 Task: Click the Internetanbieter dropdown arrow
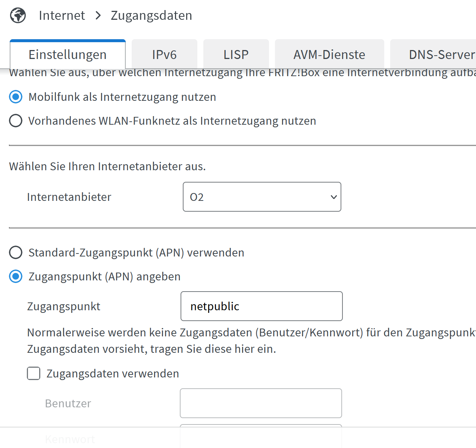(x=333, y=197)
